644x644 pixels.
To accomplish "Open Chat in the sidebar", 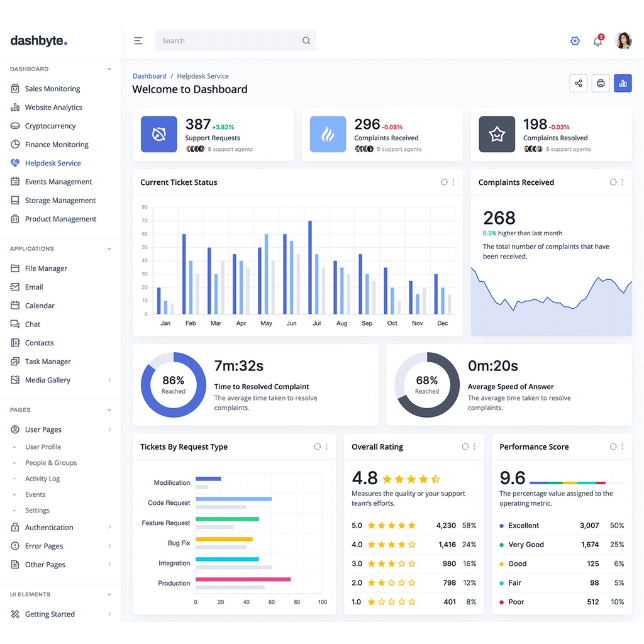I will pyautogui.click(x=33, y=324).
